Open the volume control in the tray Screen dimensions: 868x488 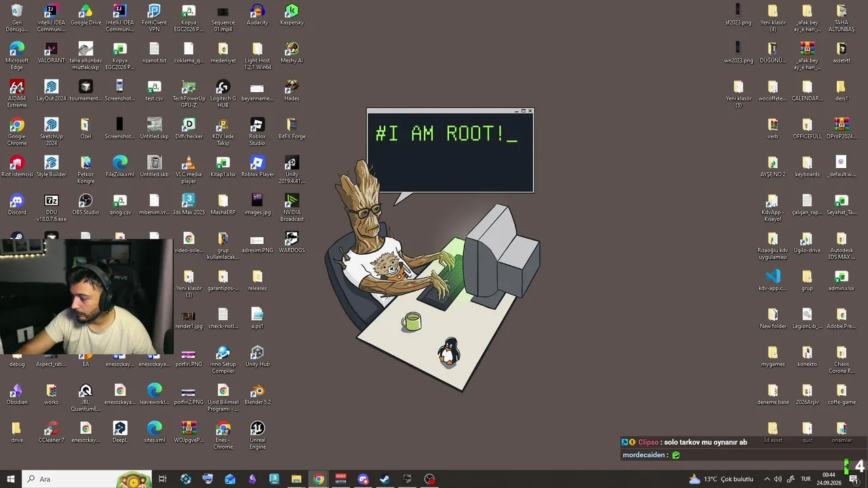click(778, 479)
